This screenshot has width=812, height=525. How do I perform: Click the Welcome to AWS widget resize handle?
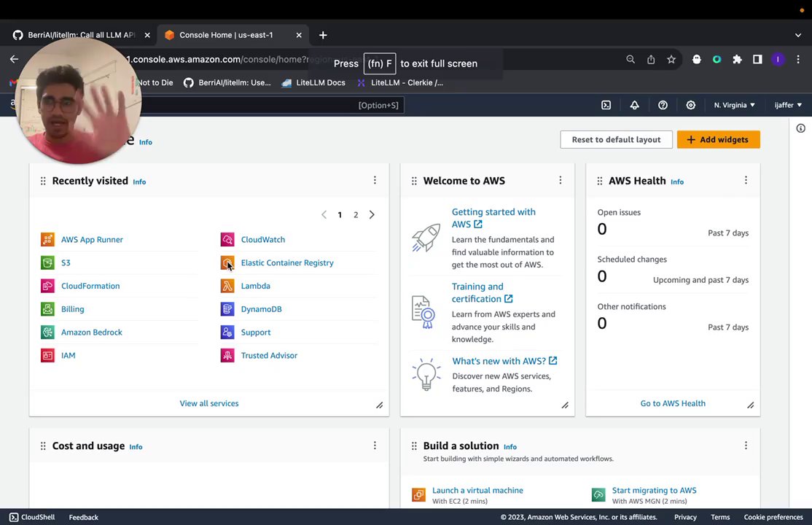(x=565, y=405)
